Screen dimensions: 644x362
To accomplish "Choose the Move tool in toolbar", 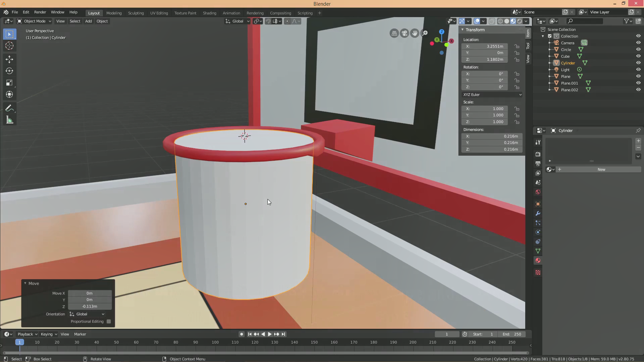I will pyautogui.click(x=9, y=59).
